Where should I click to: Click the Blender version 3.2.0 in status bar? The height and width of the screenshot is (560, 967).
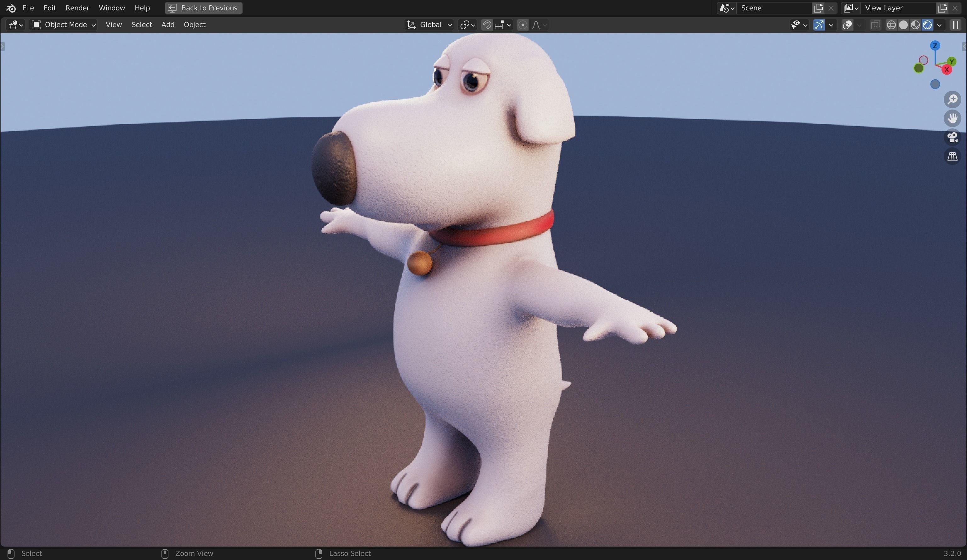coord(952,553)
